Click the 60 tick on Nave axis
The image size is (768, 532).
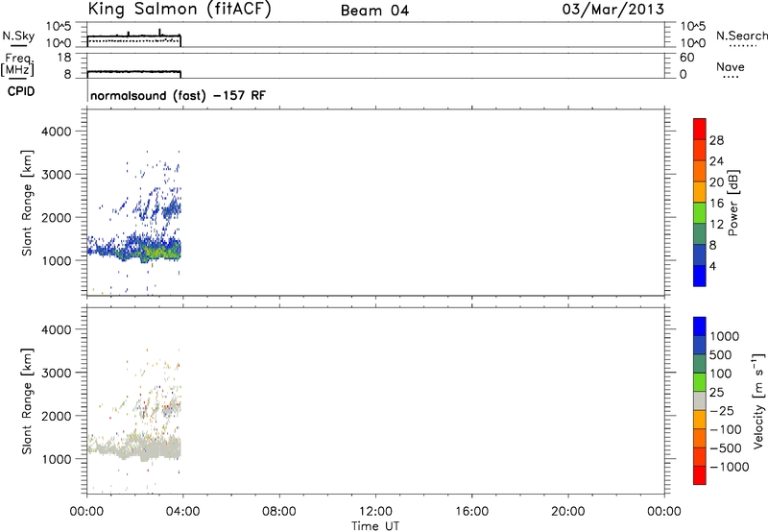(686, 58)
